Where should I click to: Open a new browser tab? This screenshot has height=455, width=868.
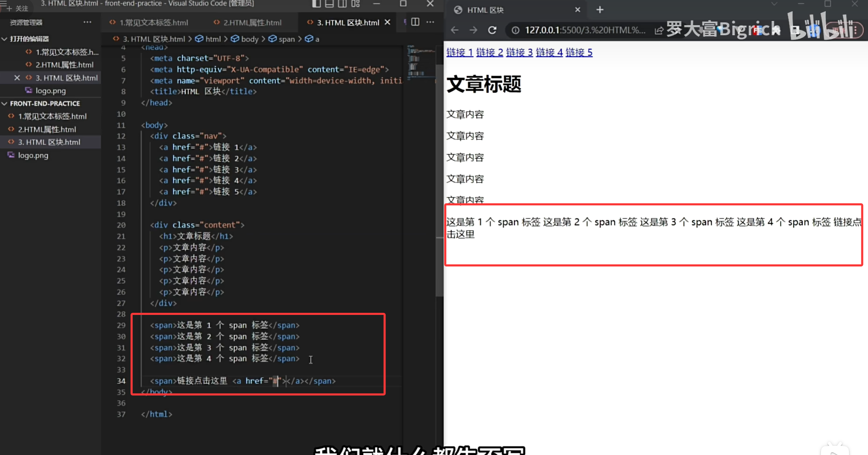click(600, 10)
